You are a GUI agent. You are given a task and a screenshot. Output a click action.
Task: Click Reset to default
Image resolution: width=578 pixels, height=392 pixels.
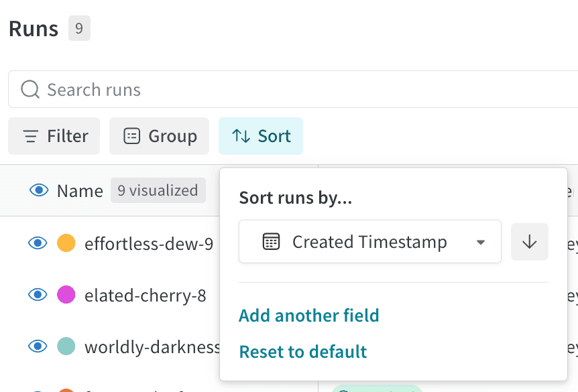302,351
